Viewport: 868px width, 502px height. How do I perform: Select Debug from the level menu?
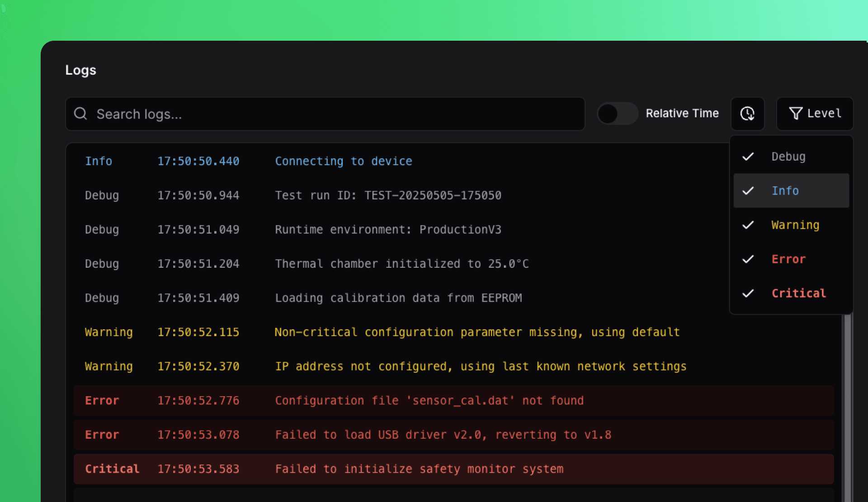pyautogui.click(x=788, y=156)
